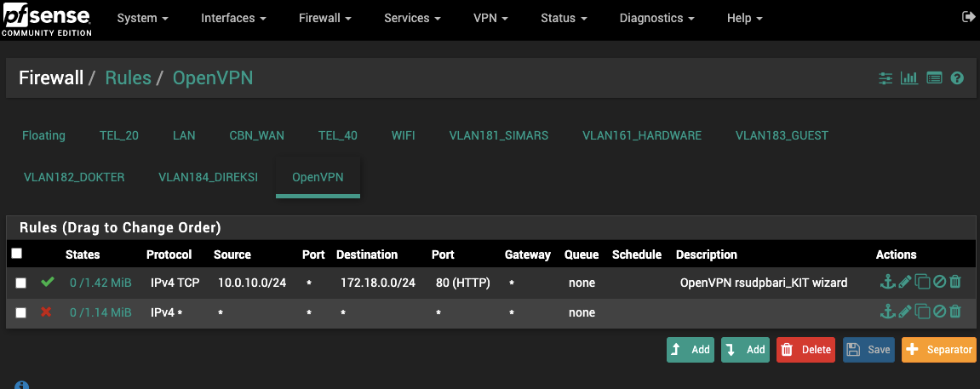Click the green pass checkmark on the TCP rule
This screenshot has width=980, height=389.
pos(47,283)
